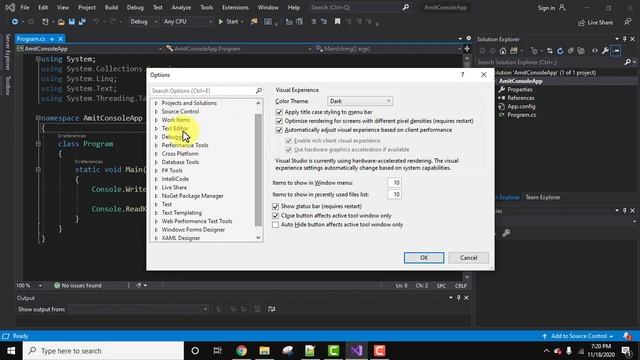This screenshot has width=640, height=360.
Task: Click Database Tools in options tree
Action: coord(180,162)
